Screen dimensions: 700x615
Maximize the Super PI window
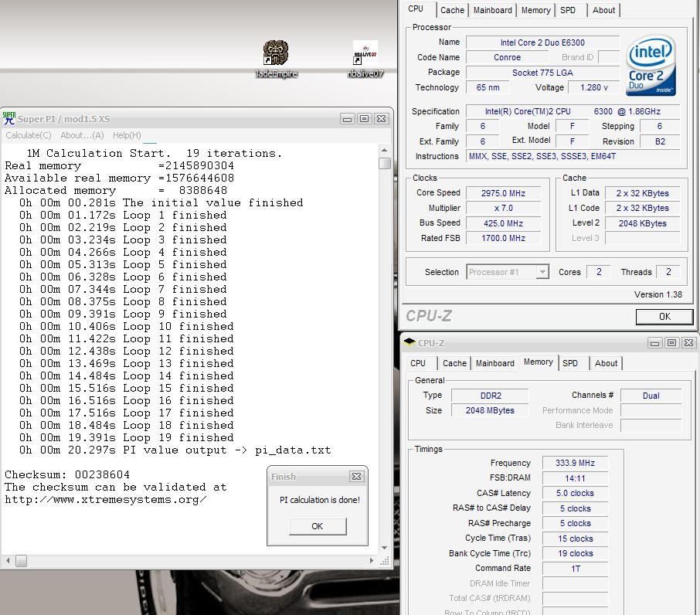coord(364,119)
